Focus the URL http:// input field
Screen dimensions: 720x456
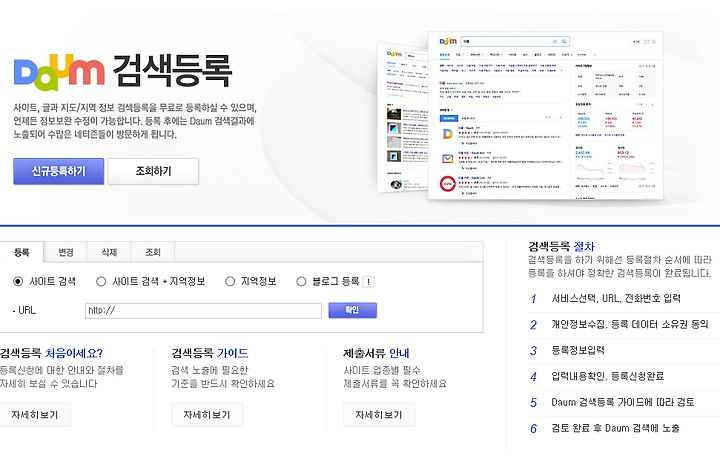click(x=203, y=311)
